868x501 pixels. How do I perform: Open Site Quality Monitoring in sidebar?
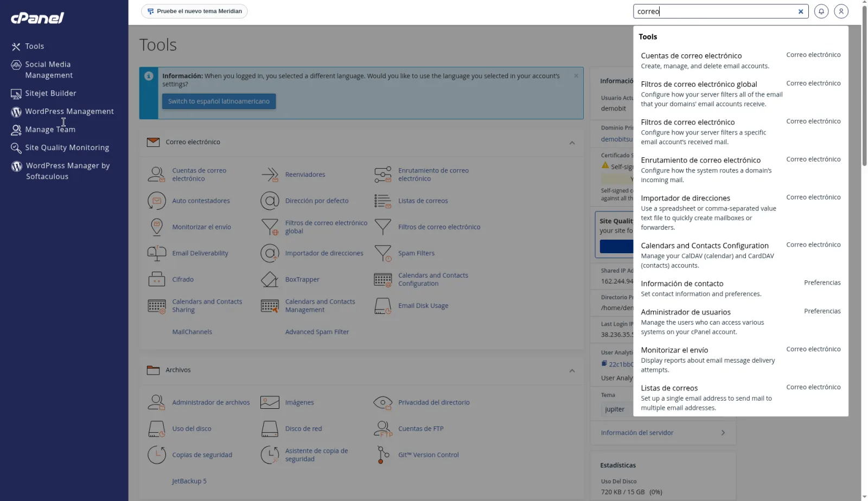67,147
